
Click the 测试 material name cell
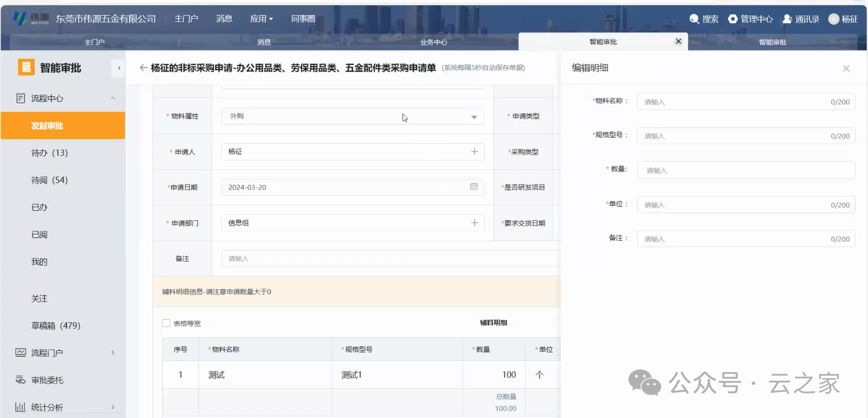click(265, 375)
